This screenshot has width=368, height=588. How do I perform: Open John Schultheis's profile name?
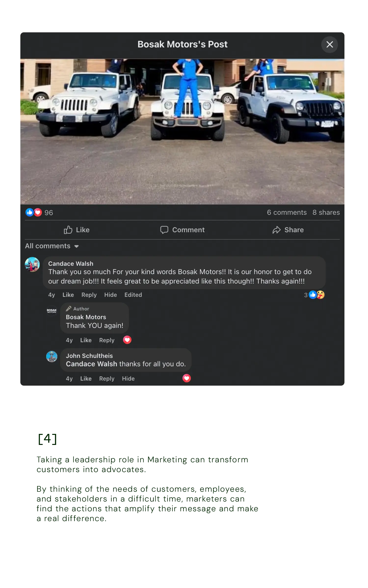coord(89,356)
